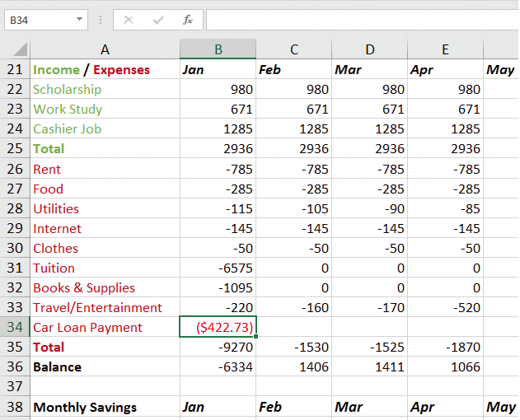Select the Jan Cashier Job value 1285
Viewport: 520px width, 420px height.
(218, 128)
